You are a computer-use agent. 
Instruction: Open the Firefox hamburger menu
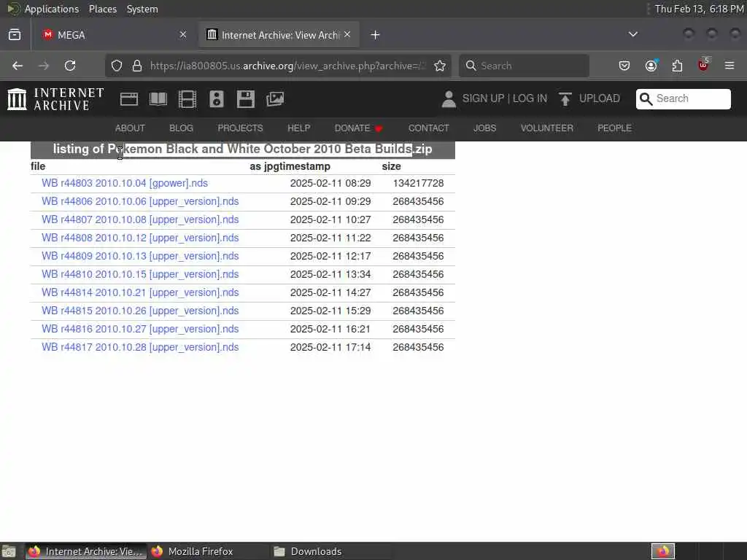(729, 66)
